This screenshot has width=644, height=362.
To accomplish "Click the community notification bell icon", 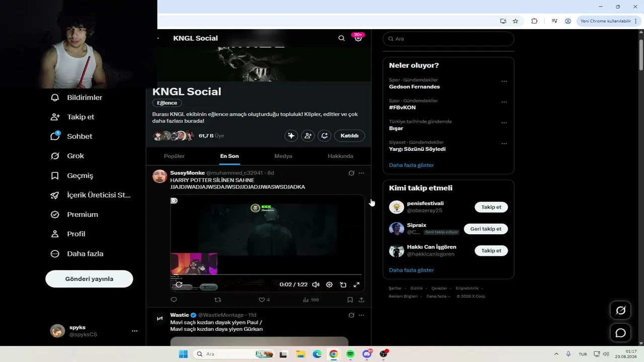I will 325,136.
